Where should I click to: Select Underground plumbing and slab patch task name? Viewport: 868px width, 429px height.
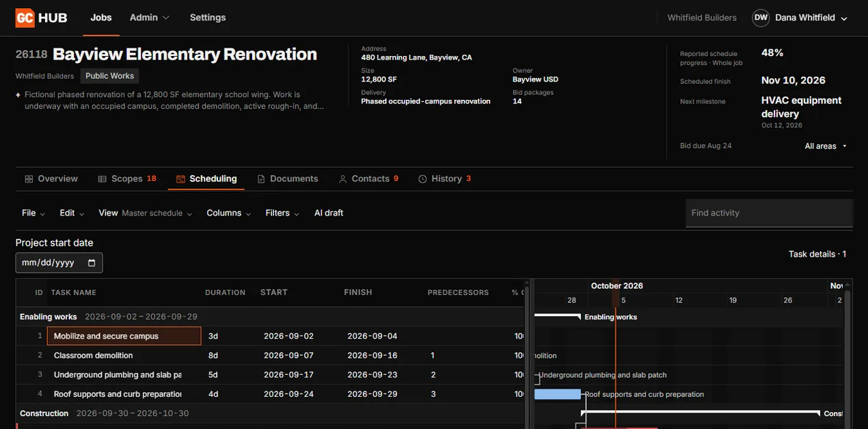tap(118, 375)
